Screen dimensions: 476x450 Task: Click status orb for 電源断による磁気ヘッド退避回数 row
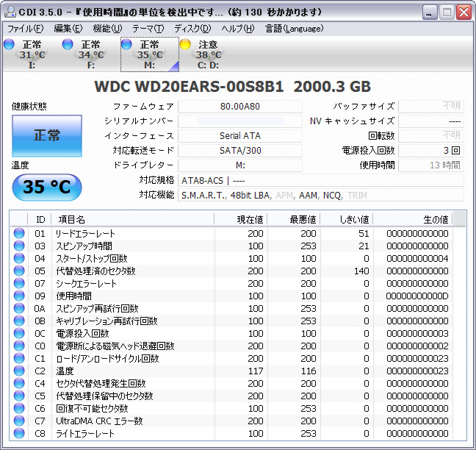pyautogui.click(x=19, y=346)
